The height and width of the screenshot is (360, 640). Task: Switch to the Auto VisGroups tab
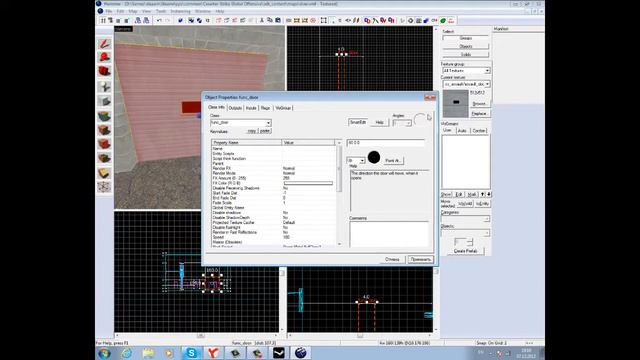(462, 131)
